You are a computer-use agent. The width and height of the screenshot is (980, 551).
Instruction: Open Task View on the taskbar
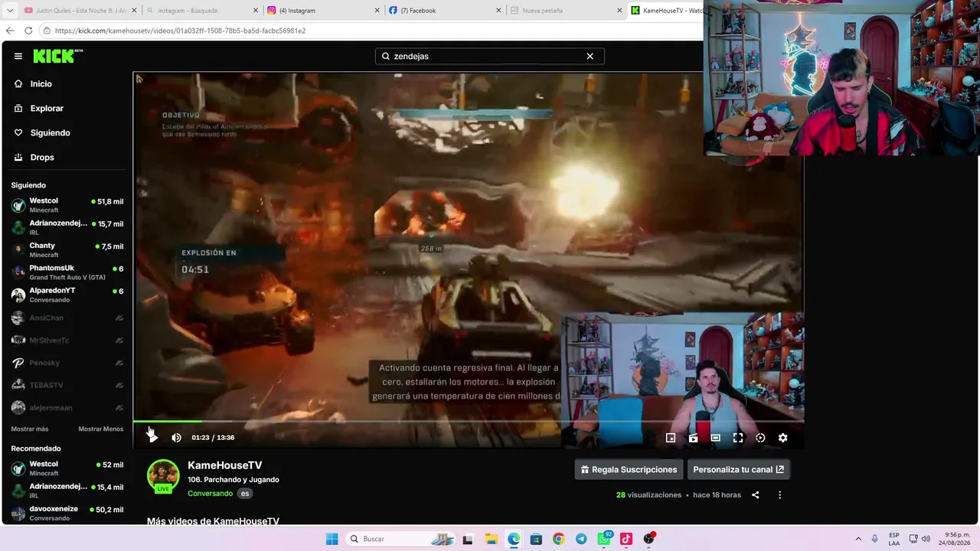tap(469, 539)
